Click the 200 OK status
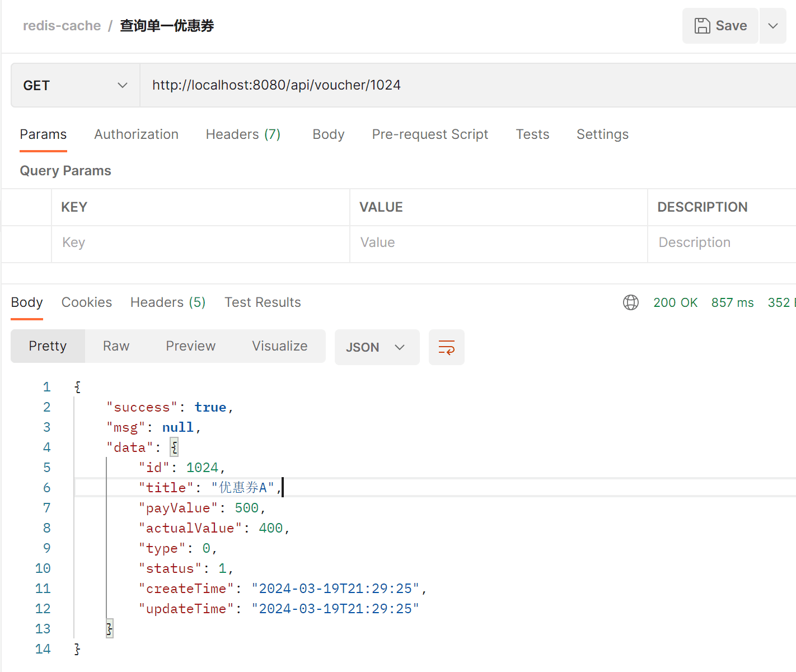This screenshot has height=672, width=796. 675,302
